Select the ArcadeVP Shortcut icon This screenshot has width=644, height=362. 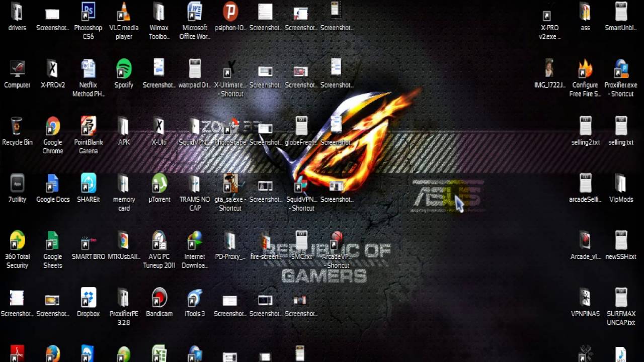coord(337,240)
